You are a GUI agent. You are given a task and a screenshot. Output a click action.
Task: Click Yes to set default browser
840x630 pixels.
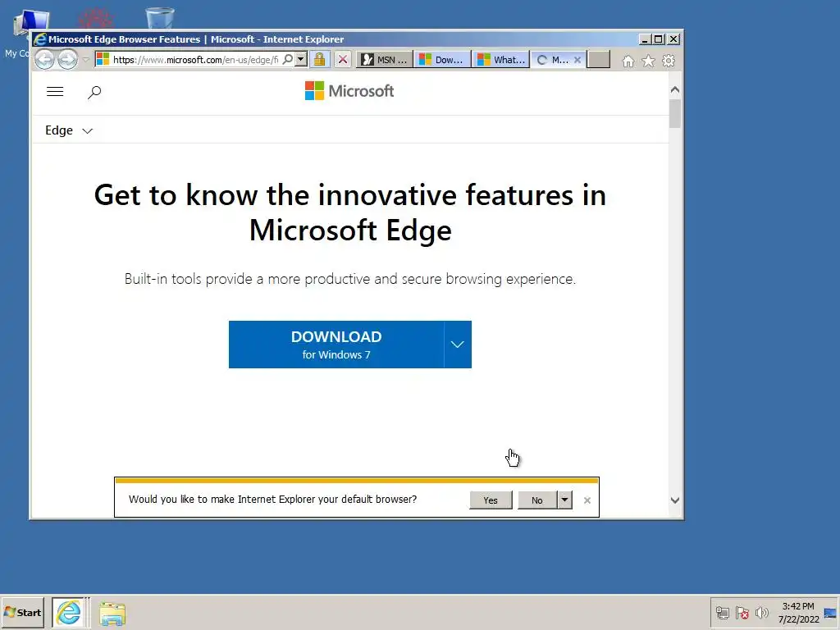(x=491, y=500)
